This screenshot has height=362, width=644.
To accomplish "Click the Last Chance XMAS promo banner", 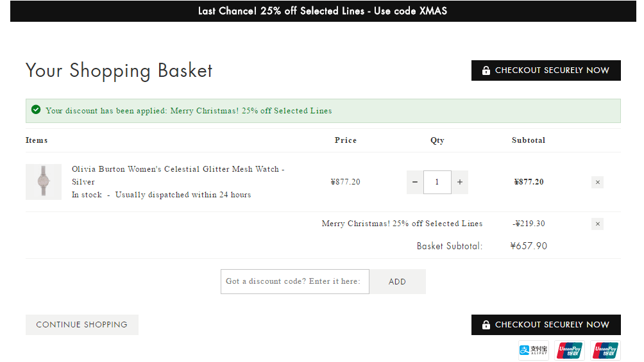I will point(323,11).
